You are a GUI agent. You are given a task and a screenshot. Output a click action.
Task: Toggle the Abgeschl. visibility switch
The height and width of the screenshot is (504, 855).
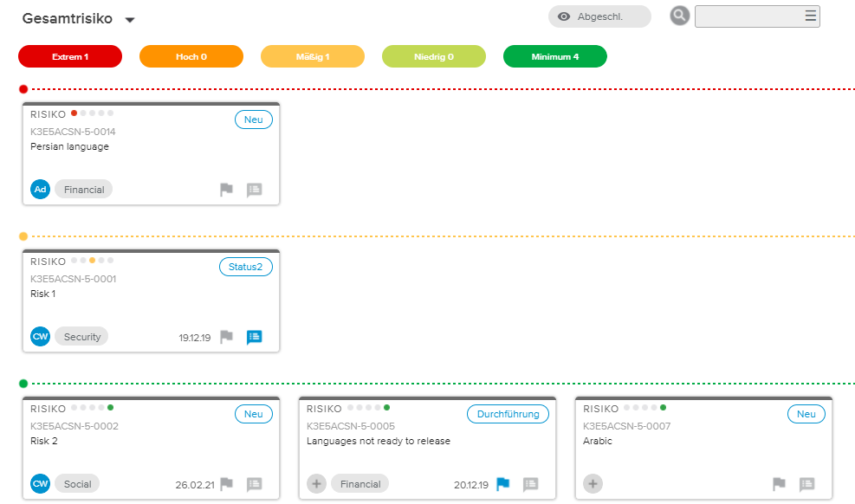tap(599, 16)
